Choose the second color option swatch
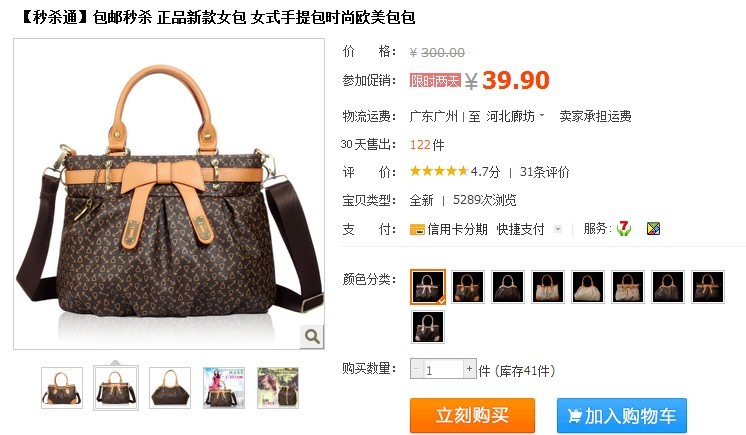Viewport: 746px width, 435px height. (x=468, y=287)
